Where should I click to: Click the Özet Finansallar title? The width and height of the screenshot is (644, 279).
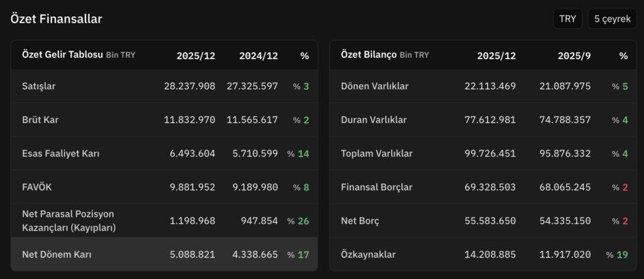pos(56,19)
